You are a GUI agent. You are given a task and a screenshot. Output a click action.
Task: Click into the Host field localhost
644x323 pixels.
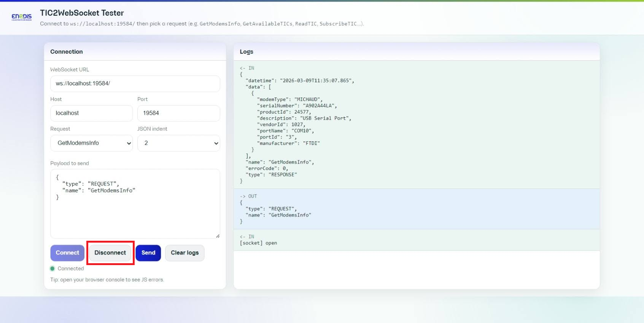click(x=91, y=113)
